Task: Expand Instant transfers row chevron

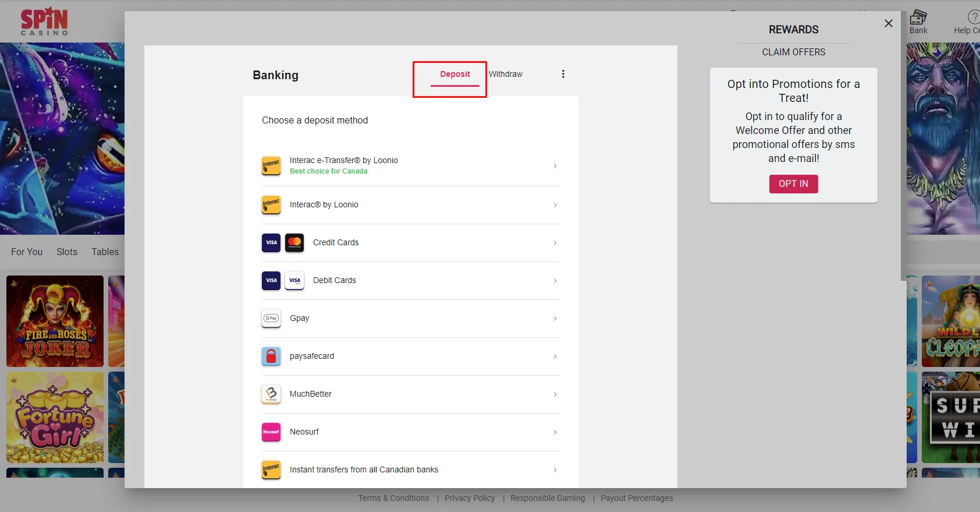Action: (555, 470)
